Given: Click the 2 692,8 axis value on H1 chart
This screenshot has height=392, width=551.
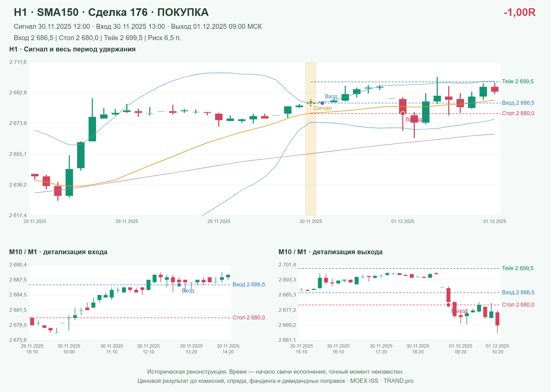Looking at the screenshot, I should pyautogui.click(x=18, y=93).
